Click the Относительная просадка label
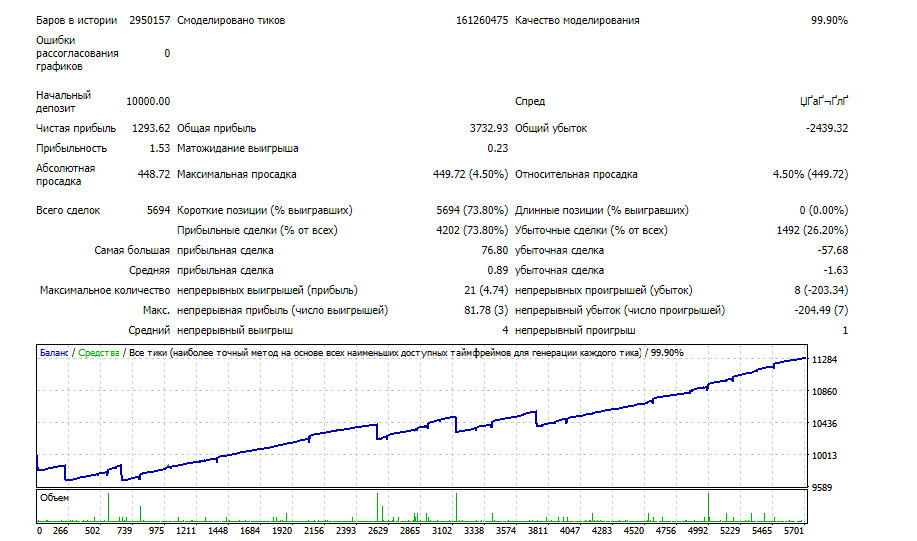Image resolution: width=917 pixels, height=541 pixels. pos(576,174)
